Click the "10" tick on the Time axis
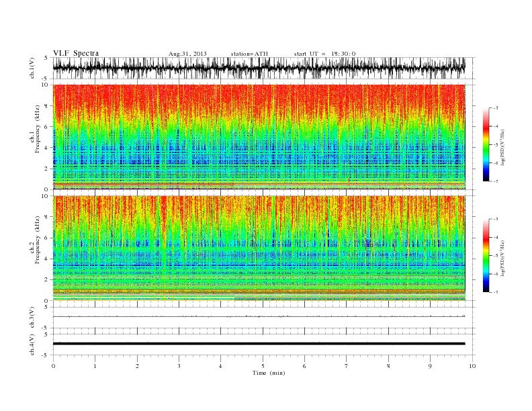Image resolution: width=532 pixels, height=411 pixels. (x=472, y=366)
